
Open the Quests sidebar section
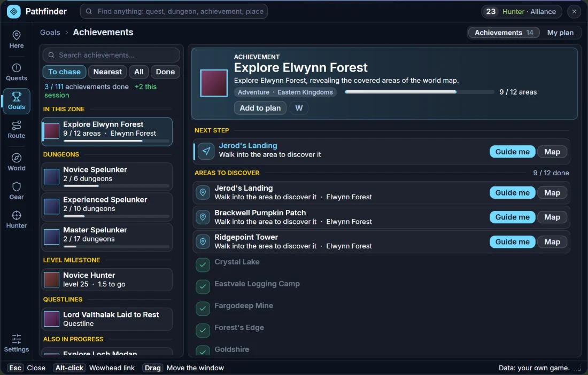17,72
